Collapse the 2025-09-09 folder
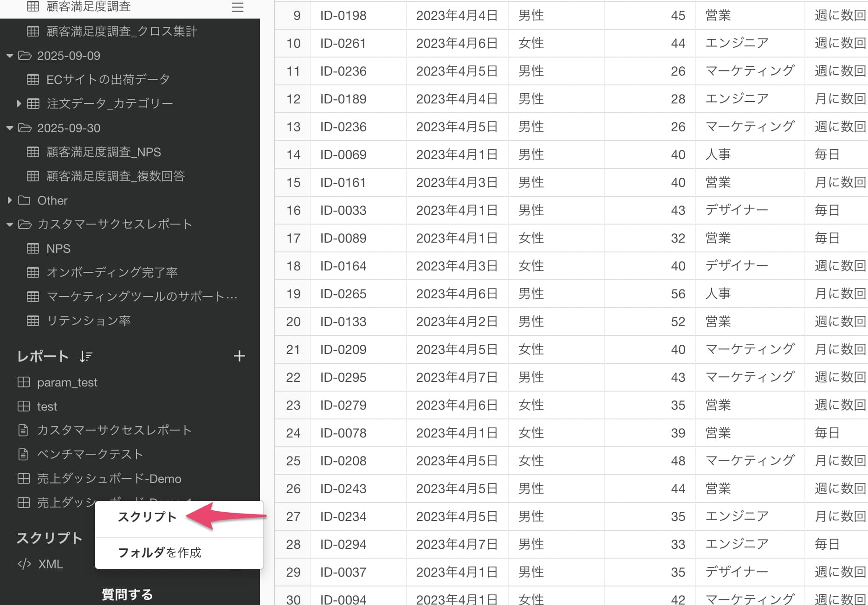868x605 pixels. click(9, 56)
